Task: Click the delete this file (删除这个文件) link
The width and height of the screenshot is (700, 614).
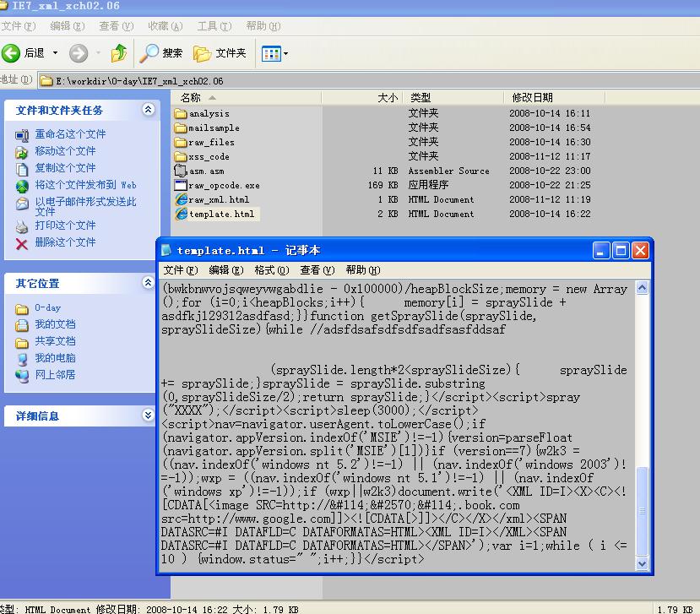Action: pos(66,243)
